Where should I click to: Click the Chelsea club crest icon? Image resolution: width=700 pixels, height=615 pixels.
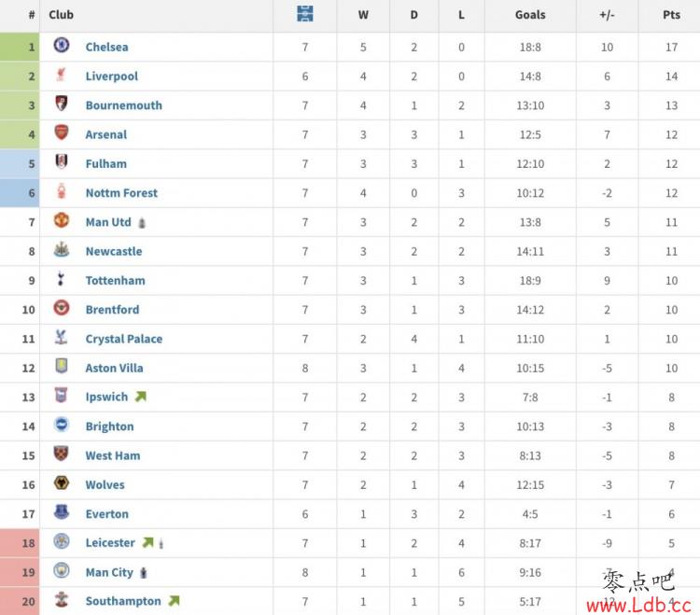click(62, 46)
